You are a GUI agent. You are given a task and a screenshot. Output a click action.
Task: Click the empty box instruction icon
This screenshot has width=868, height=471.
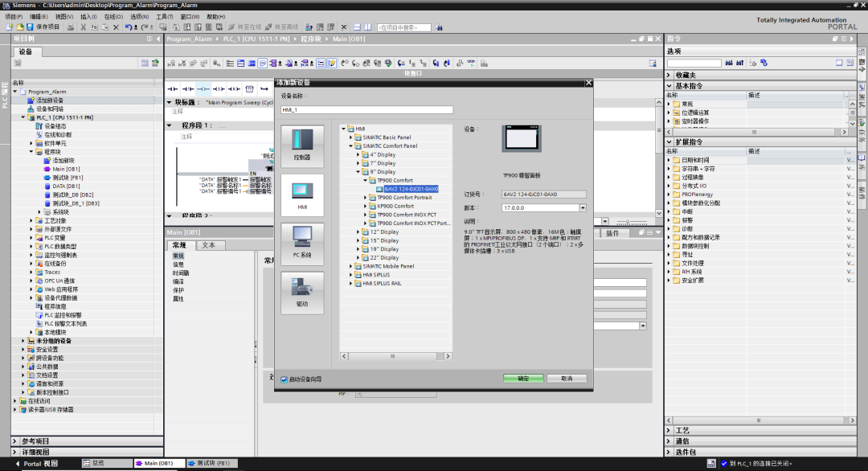click(249, 89)
